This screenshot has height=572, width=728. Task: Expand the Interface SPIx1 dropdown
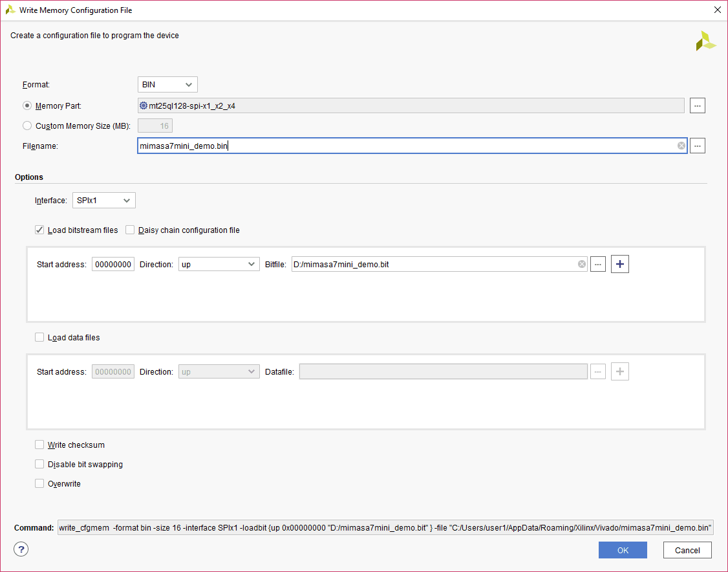pos(103,201)
